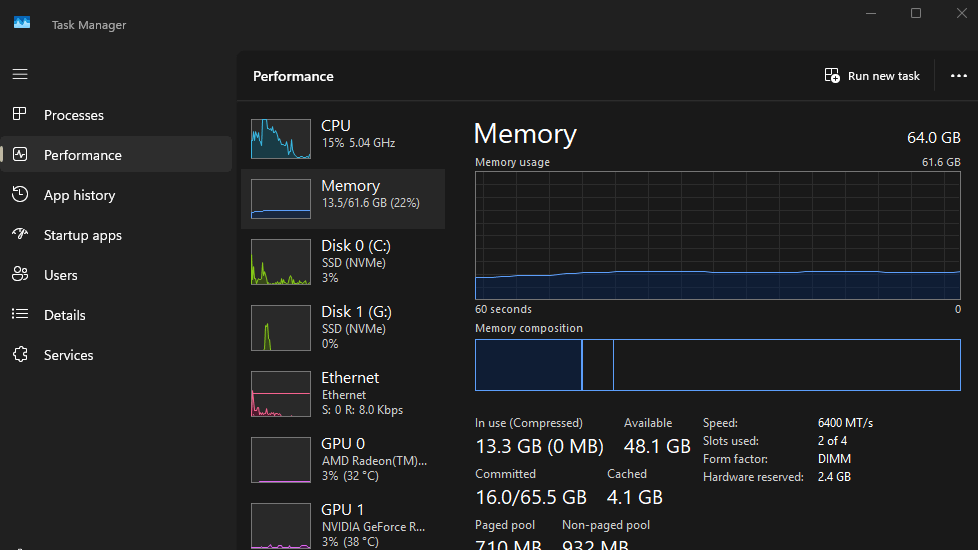Image resolution: width=978 pixels, height=550 pixels.
Task: Click the 16.0/65.5 GB committed value
Action: pyautogui.click(x=531, y=498)
